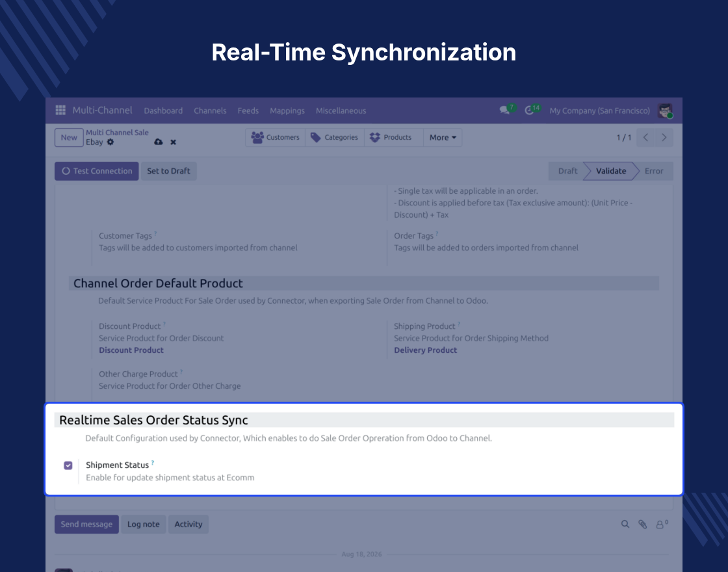Toggle the Shipment Status checkbox
This screenshot has width=728, height=572.
tap(68, 465)
